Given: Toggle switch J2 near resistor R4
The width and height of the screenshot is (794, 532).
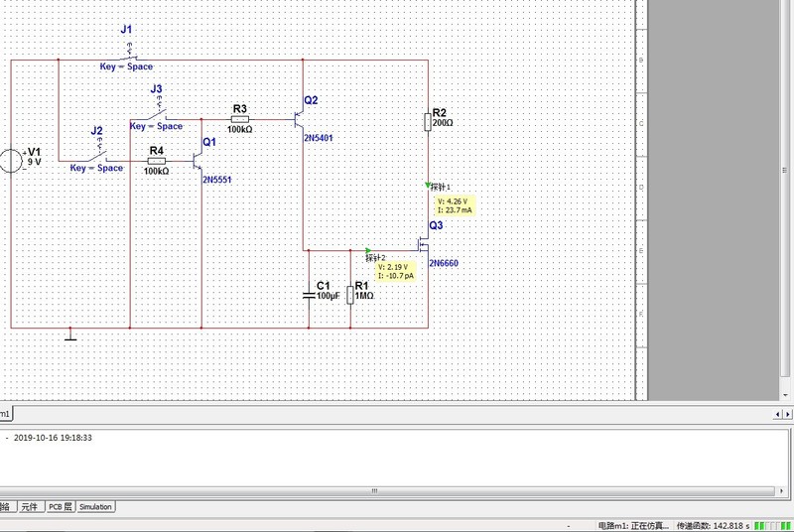Looking at the screenshot, I should coord(97,155).
